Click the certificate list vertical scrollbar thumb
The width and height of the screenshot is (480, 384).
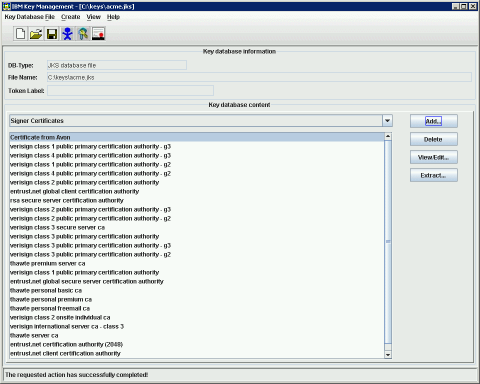click(388, 242)
